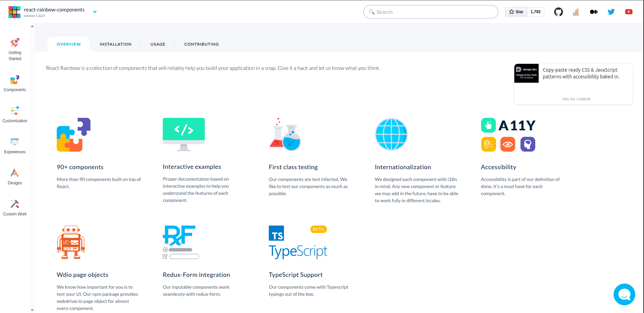Open the YouTube icon link
This screenshot has width=644, height=313.
629,12
